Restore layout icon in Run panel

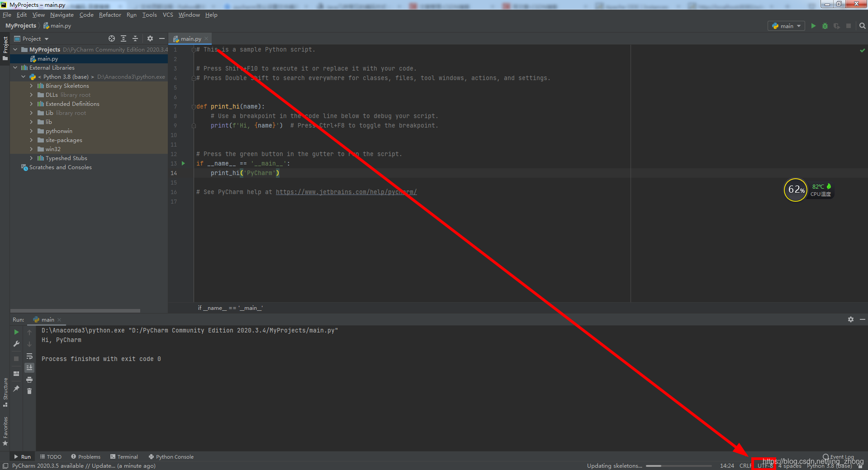point(16,374)
